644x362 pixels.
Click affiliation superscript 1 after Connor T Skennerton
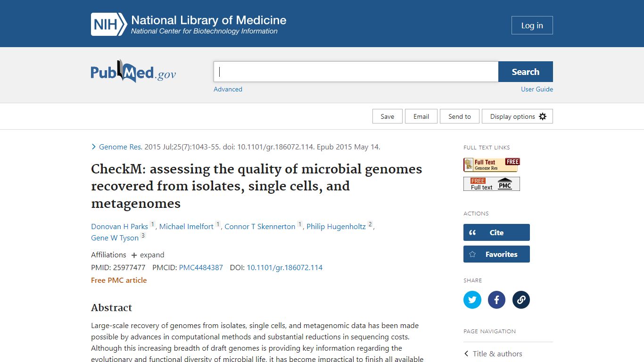300,224
